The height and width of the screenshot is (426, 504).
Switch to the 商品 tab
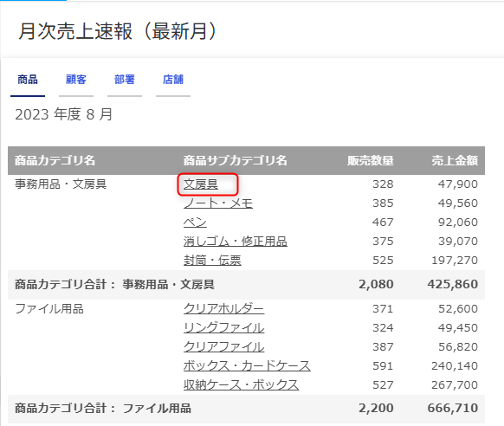coord(28,80)
